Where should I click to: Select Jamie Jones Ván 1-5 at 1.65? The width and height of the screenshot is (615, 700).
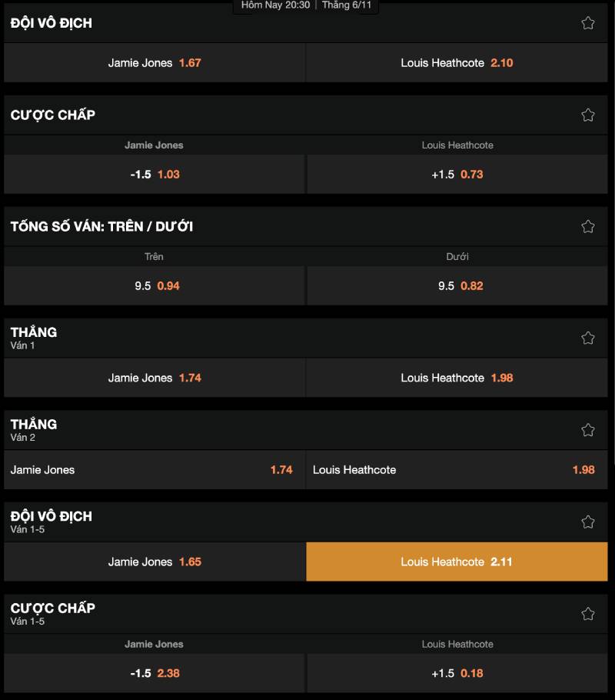pyautogui.click(x=155, y=562)
